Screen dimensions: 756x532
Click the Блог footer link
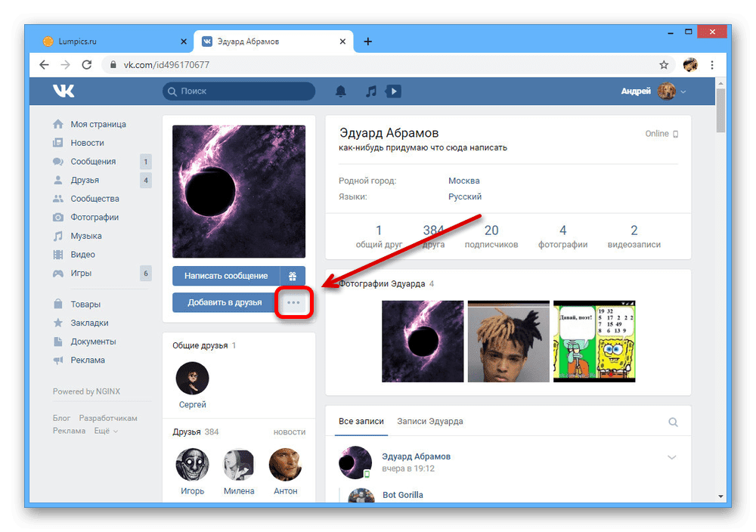click(x=61, y=419)
